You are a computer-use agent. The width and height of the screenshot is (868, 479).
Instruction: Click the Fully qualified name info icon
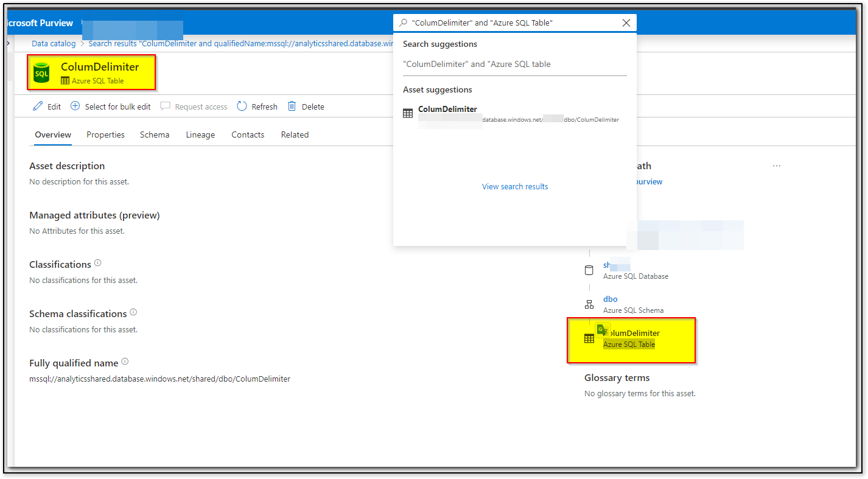tap(125, 362)
